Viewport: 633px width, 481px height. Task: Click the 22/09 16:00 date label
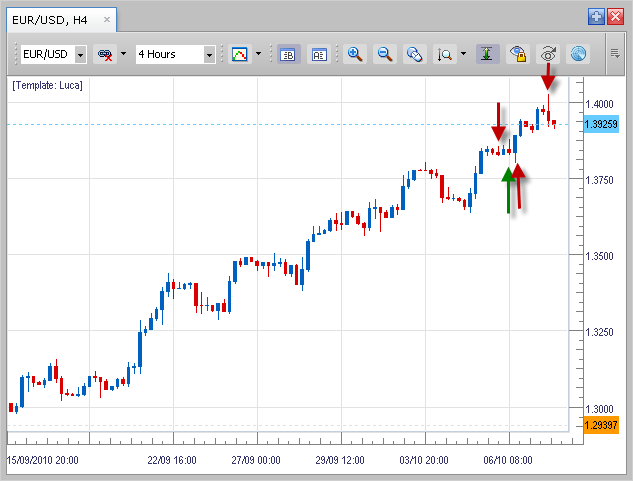172,460
